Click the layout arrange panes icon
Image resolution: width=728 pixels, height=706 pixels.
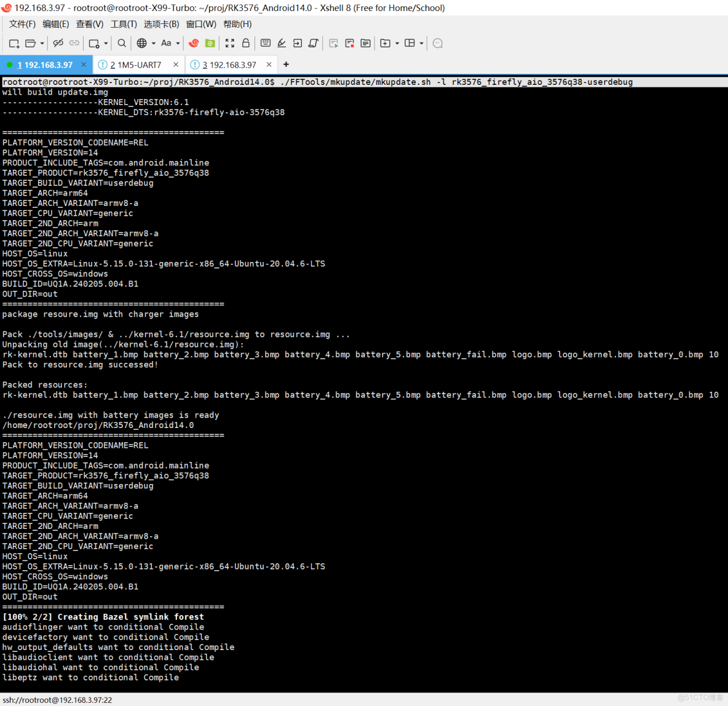pos(410,43)
